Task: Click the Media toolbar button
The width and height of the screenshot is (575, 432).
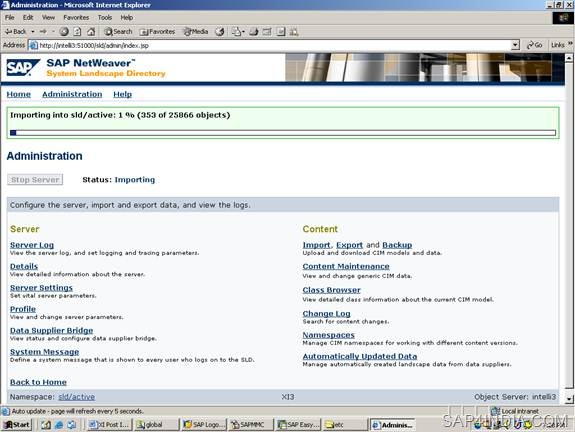Action: tap(196, 32)
